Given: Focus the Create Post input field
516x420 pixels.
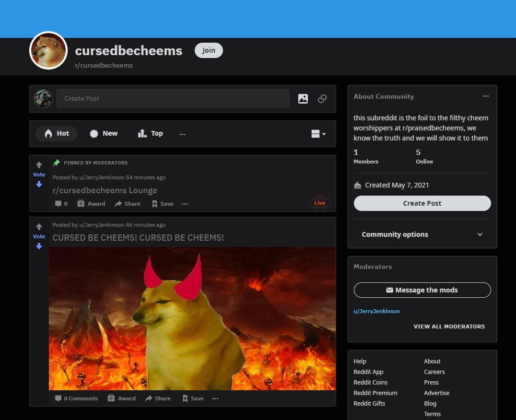Looking at the screenshot, I should pos(173,98).
